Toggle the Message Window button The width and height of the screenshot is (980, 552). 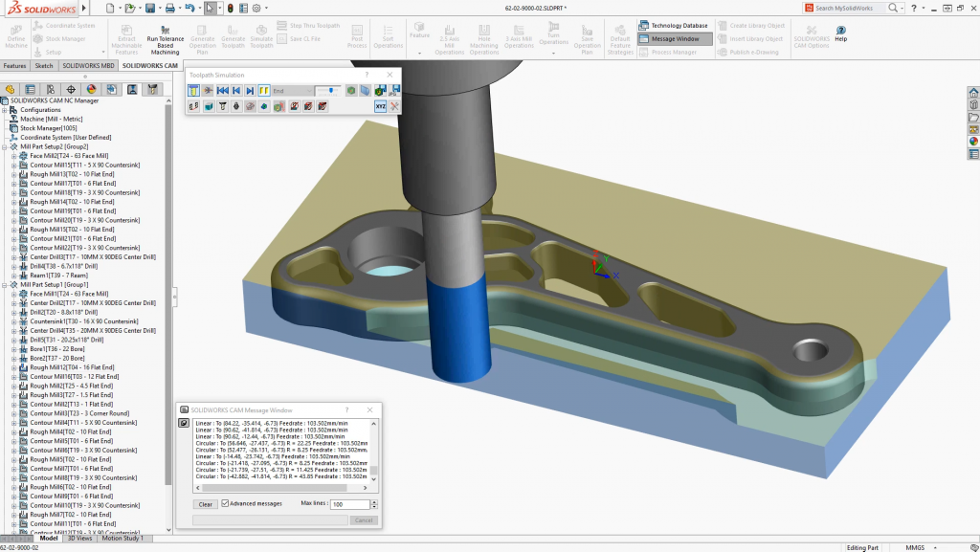(x=675, y=38)
